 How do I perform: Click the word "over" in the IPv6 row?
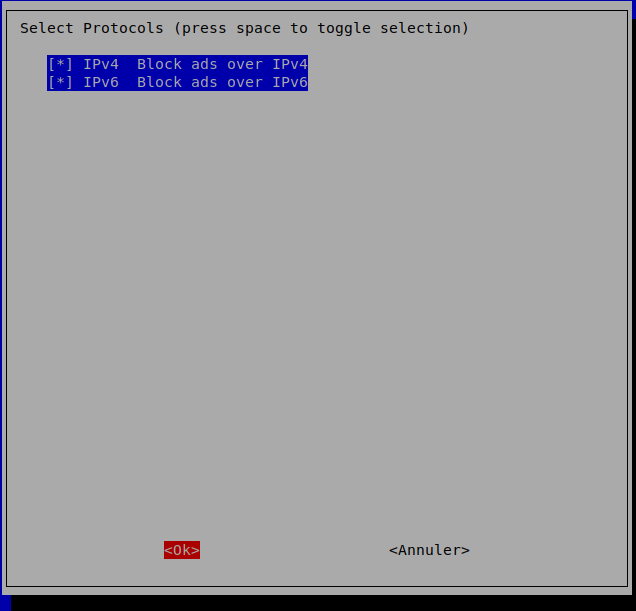pos(245,82)
